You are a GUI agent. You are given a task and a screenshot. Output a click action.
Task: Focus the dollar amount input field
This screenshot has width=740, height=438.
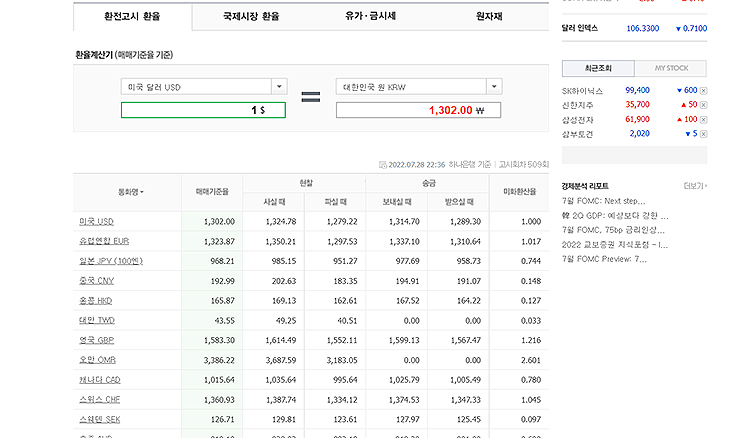[x=203, y=110]
